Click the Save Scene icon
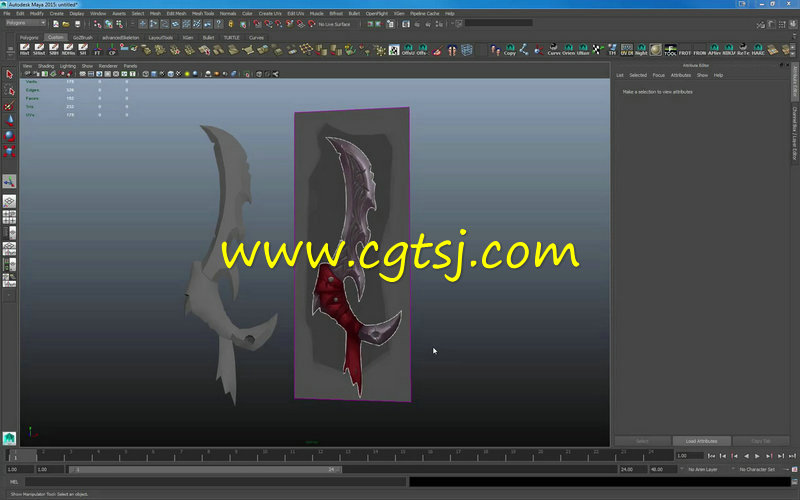800x500 pixels. (x=78, y=24)
